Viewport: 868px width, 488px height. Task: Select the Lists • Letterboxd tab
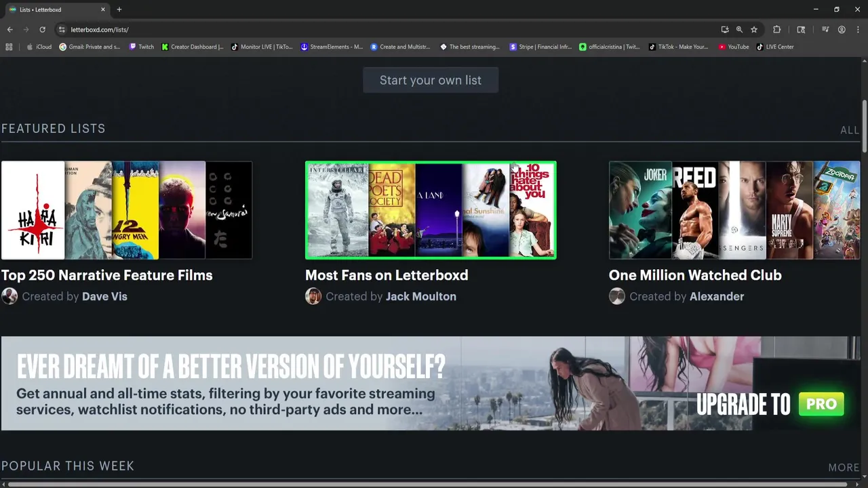pos(56,9)
